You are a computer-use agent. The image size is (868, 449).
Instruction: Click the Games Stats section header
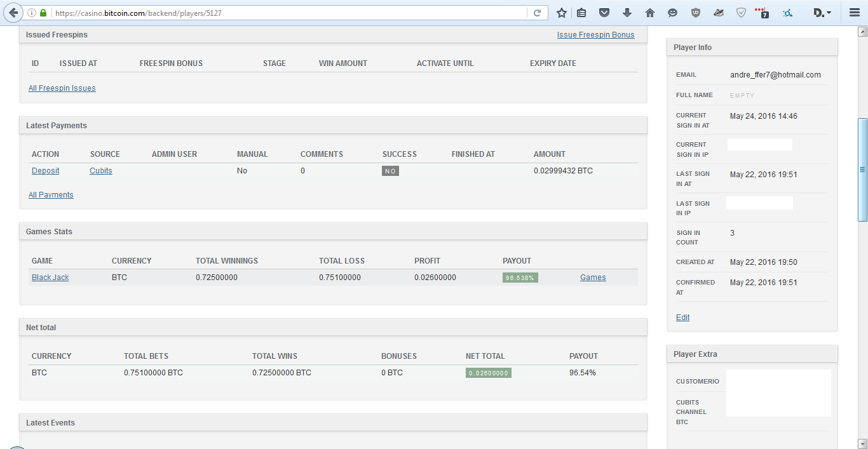click(x=333, y=232)
